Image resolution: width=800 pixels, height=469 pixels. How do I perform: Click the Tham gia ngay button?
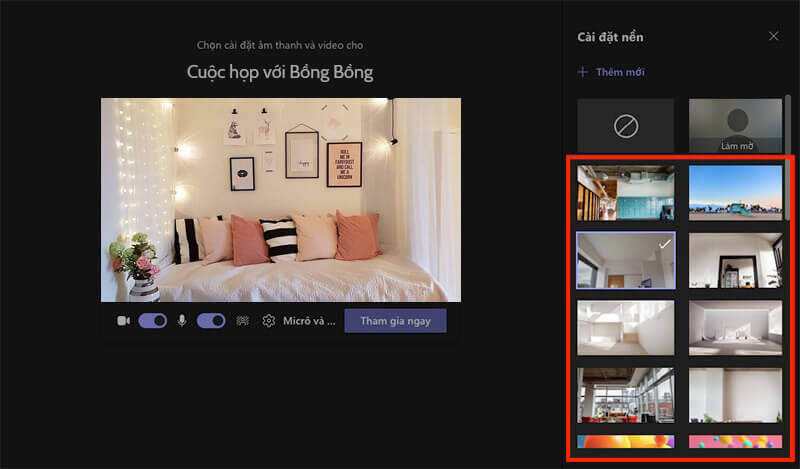(395, 320)
